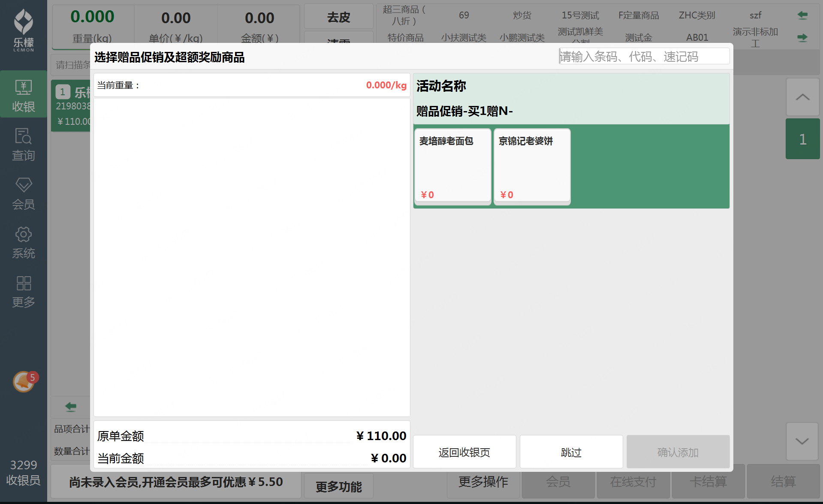Click 在线支付 online payment button

pyautogui.click(x=633, y=482)
